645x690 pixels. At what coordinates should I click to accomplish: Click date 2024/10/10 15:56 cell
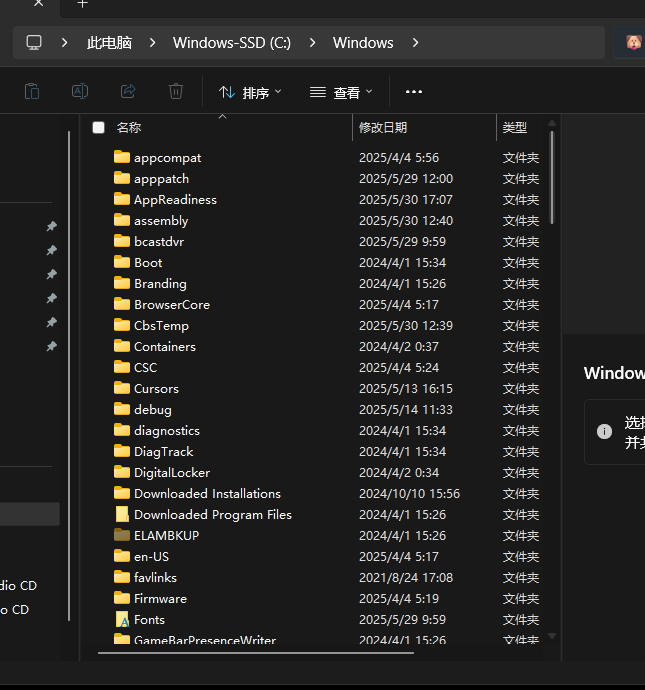(409, 494)
